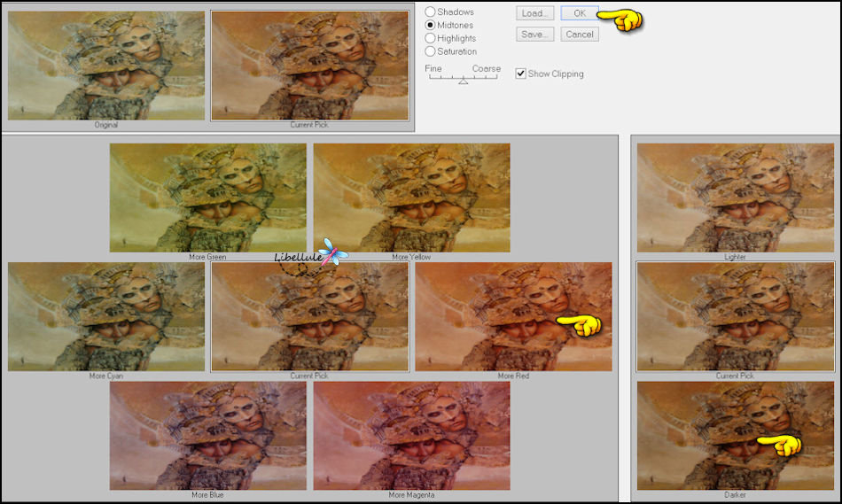This screenshot has height=504, width=842.
Task: Select the Shadows radio button
Action: click(430, 12)
